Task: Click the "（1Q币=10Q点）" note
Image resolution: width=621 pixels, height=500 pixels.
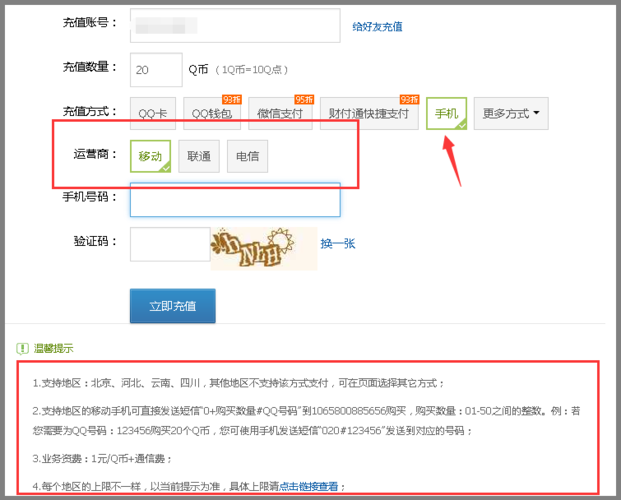Action: coord(251,70)
